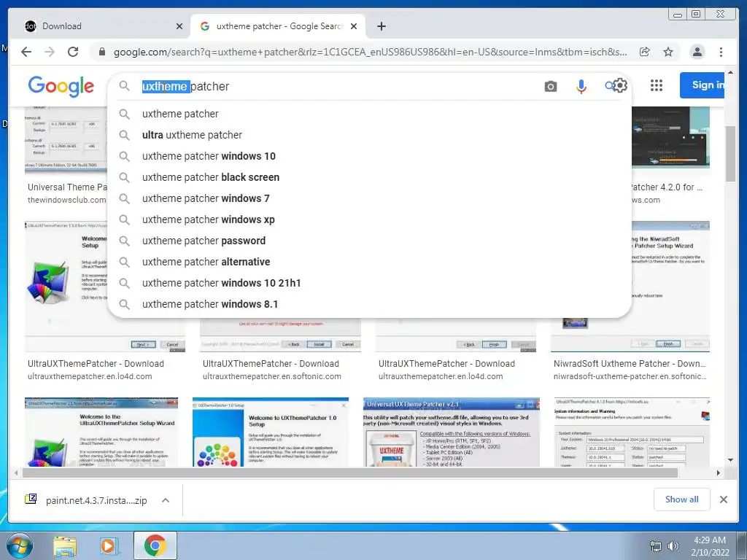Start voice search with the microphone

[581, 86]
